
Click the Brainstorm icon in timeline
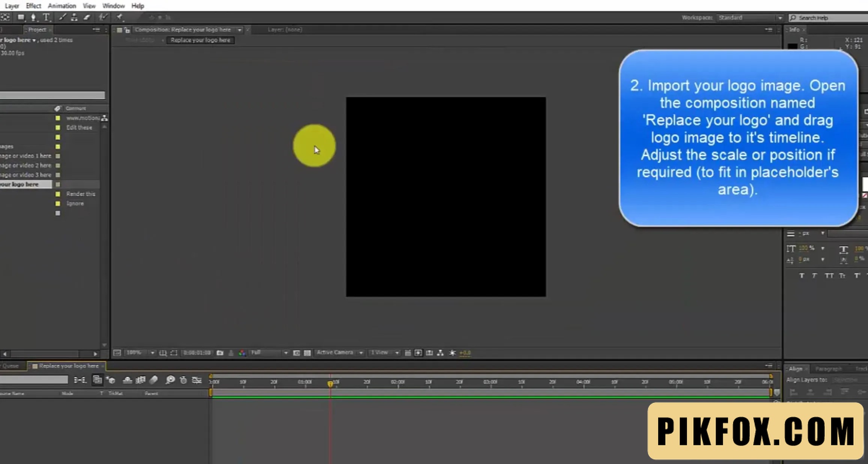[x=170, y=380]
